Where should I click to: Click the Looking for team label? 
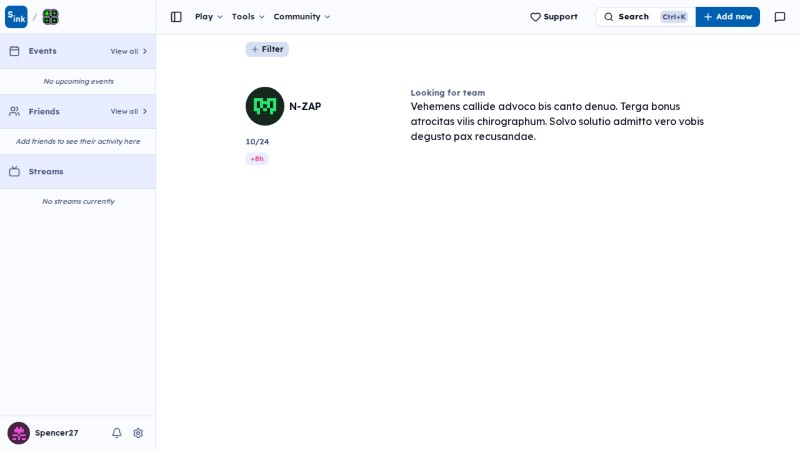447,93
